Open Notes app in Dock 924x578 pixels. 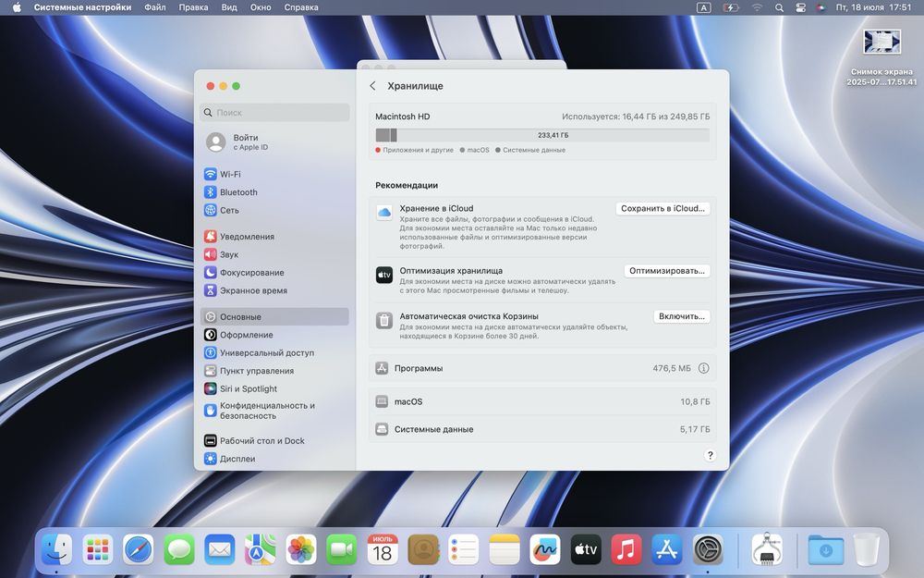point(505,549)
